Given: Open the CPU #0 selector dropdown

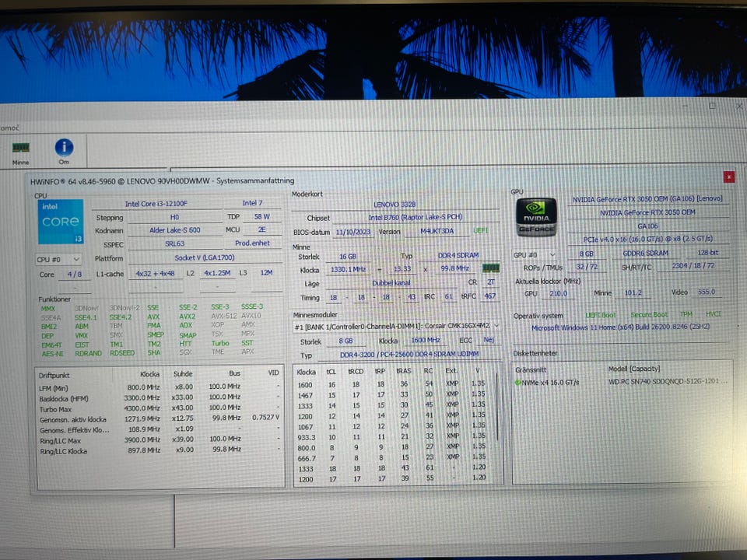Looking at the screenshot, I should [58, 259].
